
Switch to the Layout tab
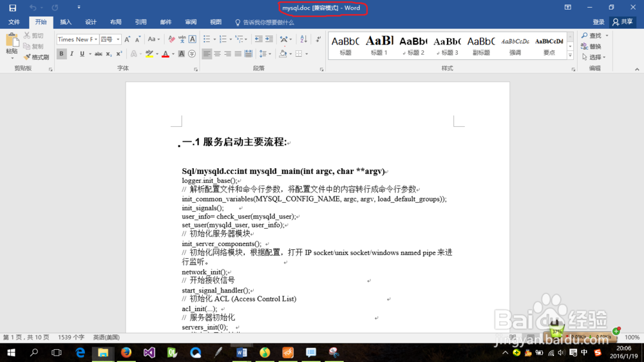pos(115,22)
